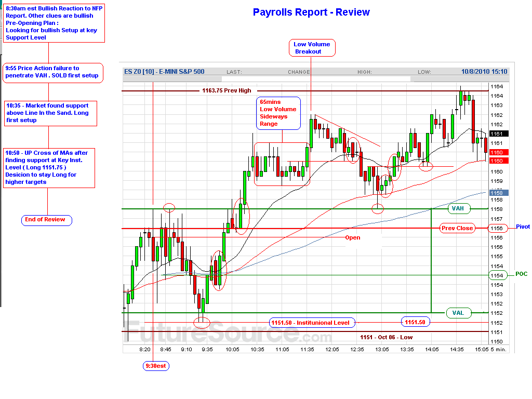Click the '8:45' time axis label
532x399 pixels.
point(166,349)
